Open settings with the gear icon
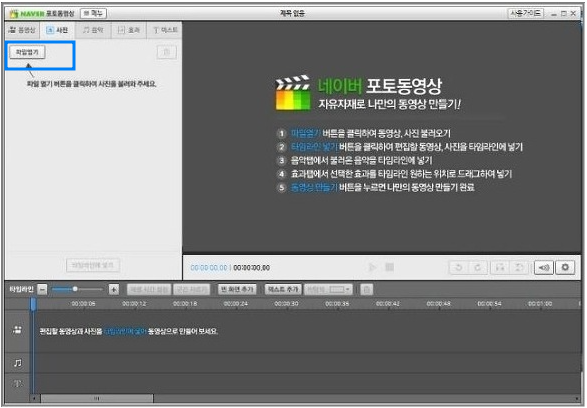 point(565,267)
